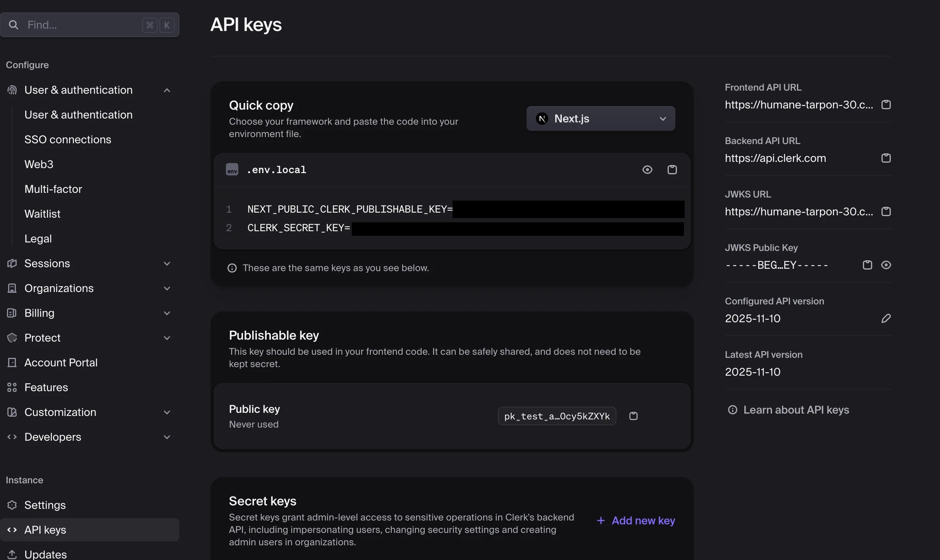The height and width of the screenshot is (560, 940).
Task: Click the Billing sidebar icon
Action: coord(12,313)
